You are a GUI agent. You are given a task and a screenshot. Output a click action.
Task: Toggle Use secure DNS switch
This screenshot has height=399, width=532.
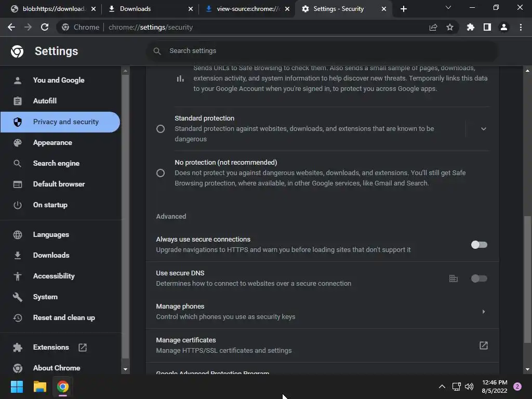click(x=479, y=278)
